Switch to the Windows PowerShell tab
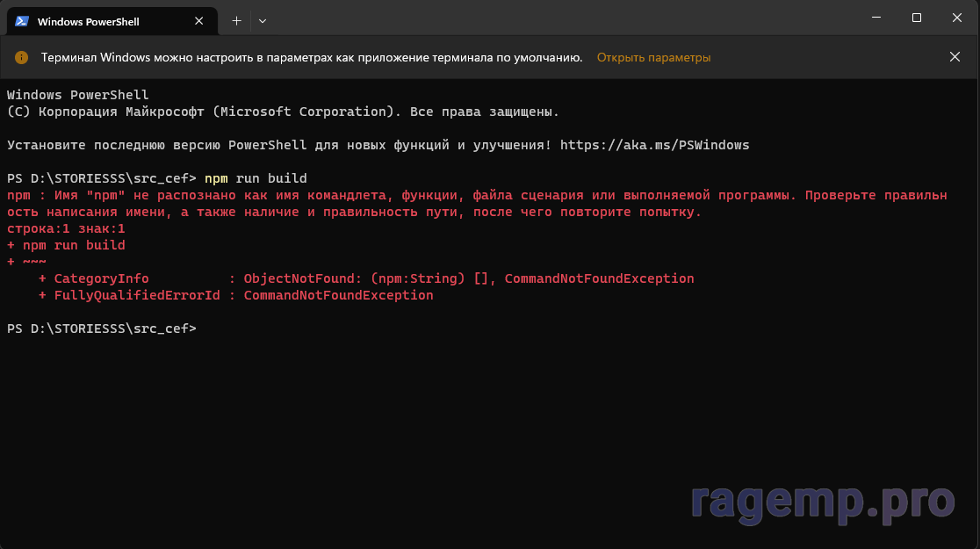The height and width of the screenshot is (549, 980). 97,20
